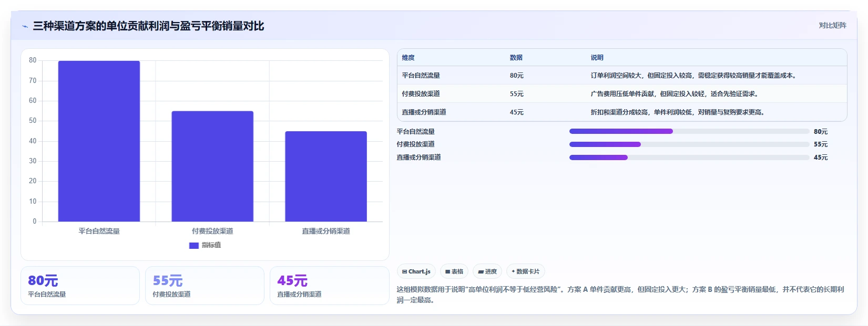
Task: Click the 平台自然流量 progress row label
Action: [x=416, y=132]
